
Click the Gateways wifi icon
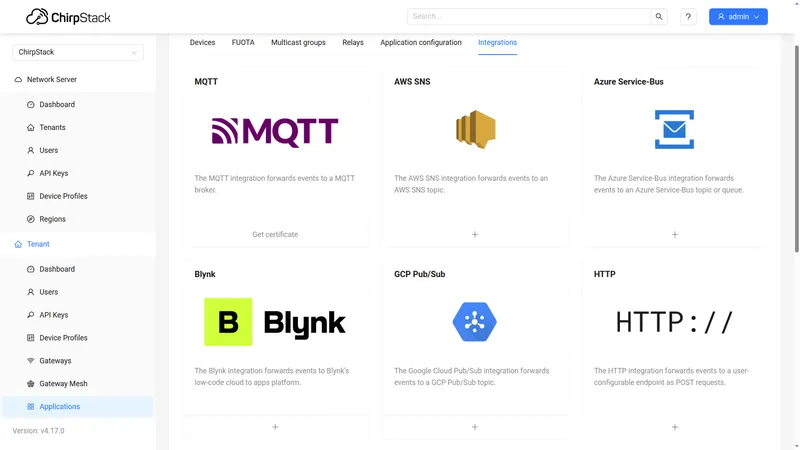click(x=31, y=361)
